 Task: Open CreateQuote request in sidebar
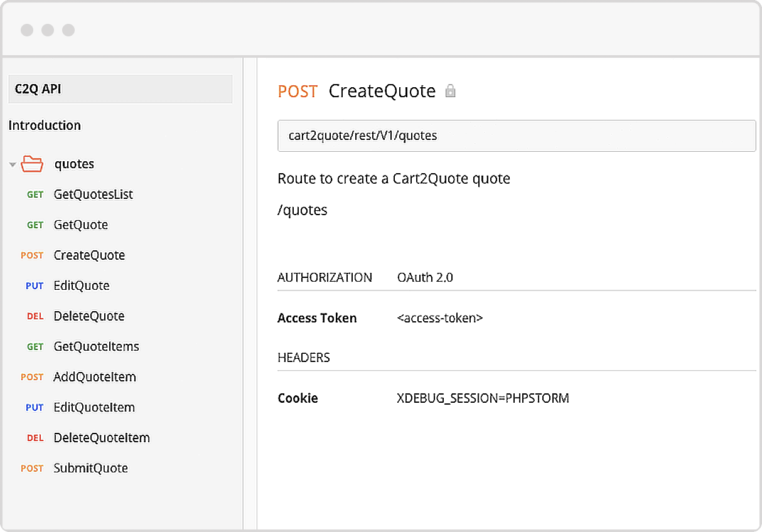[89, 255]
